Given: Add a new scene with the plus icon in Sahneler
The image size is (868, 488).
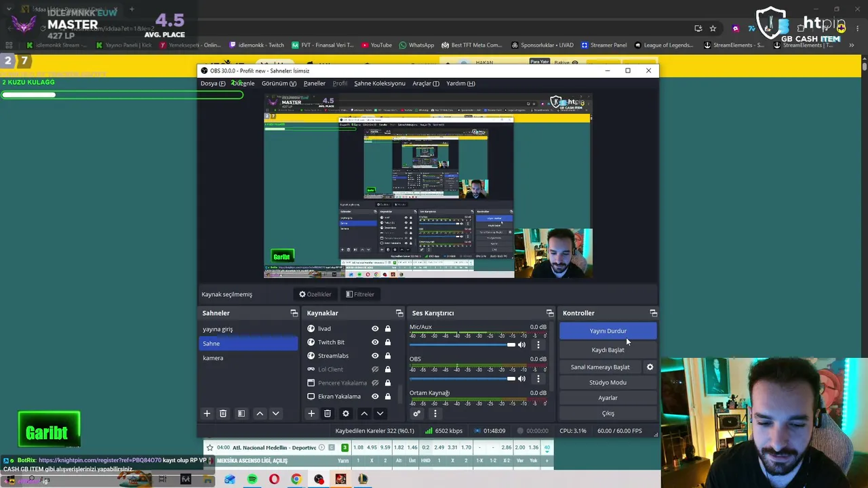Looking at the screenshot, I should [207, 413].
